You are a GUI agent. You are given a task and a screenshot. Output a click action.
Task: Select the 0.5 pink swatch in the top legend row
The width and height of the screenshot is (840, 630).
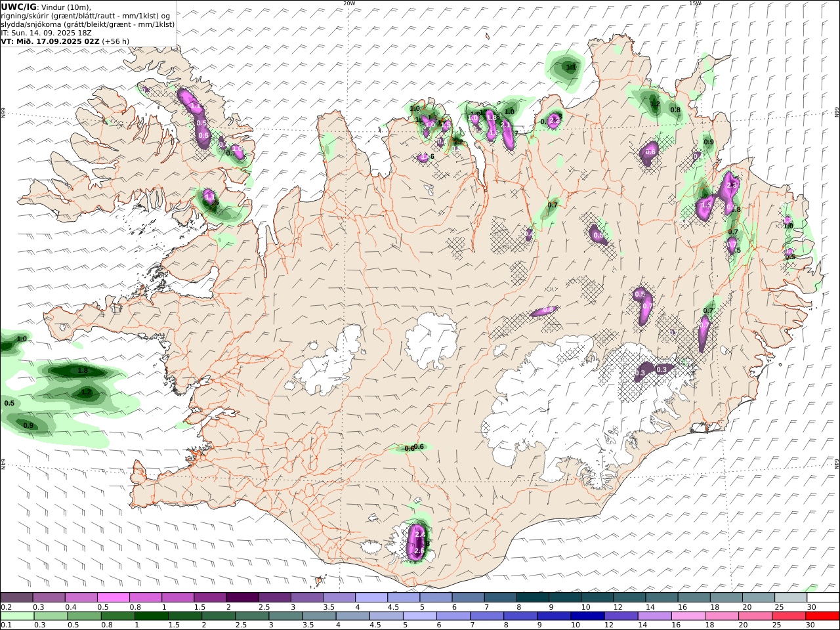point(113,598)
